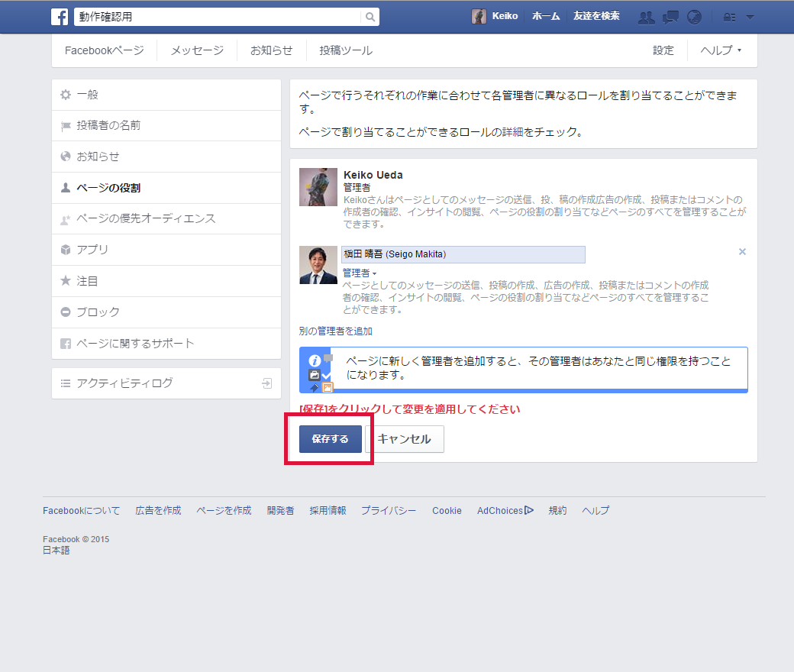Click the キャンセル button

pos(404,438)
